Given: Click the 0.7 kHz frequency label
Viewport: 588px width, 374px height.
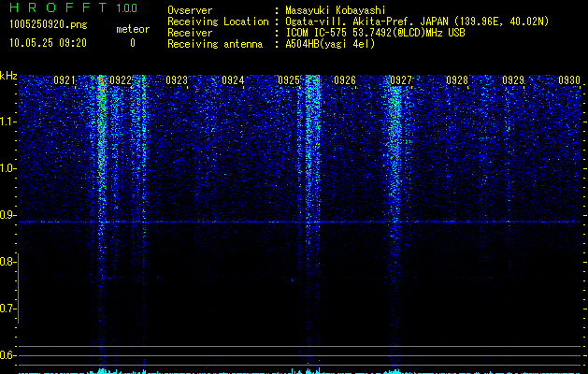Looking at the screenshot, I should [x=7, y=309].
